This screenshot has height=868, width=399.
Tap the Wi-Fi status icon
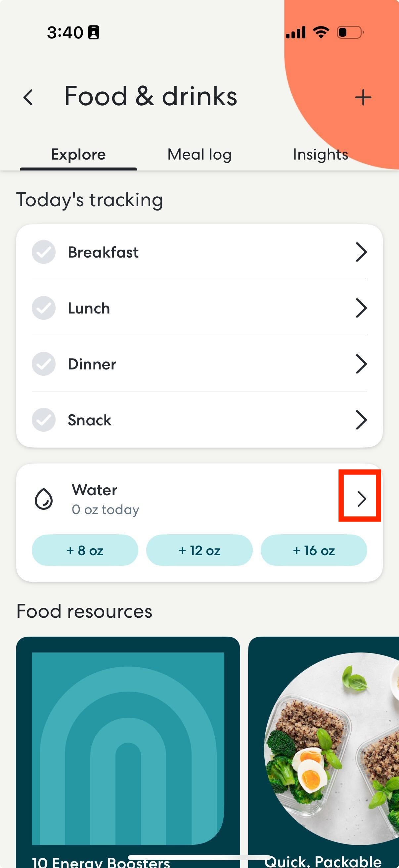(x=321, y=32)
